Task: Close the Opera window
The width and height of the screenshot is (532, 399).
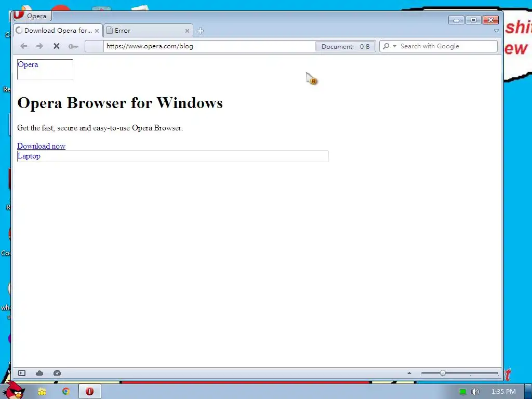Action: click(x=490, y=20)
